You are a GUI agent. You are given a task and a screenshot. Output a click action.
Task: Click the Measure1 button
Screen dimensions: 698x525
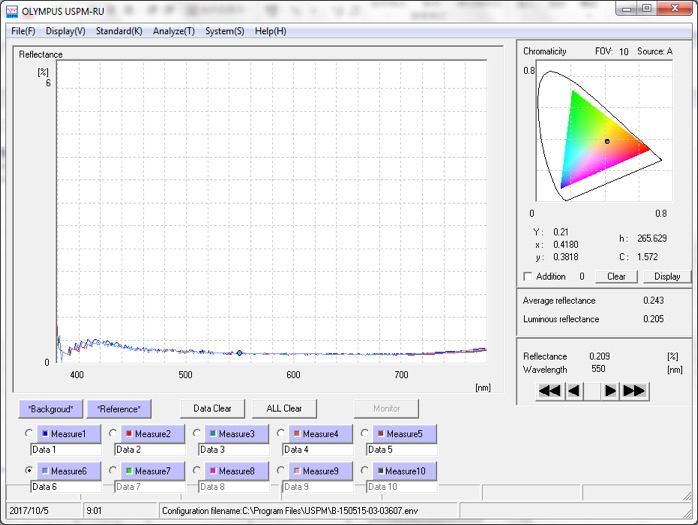pyautogui.click(x=70, y=434)
